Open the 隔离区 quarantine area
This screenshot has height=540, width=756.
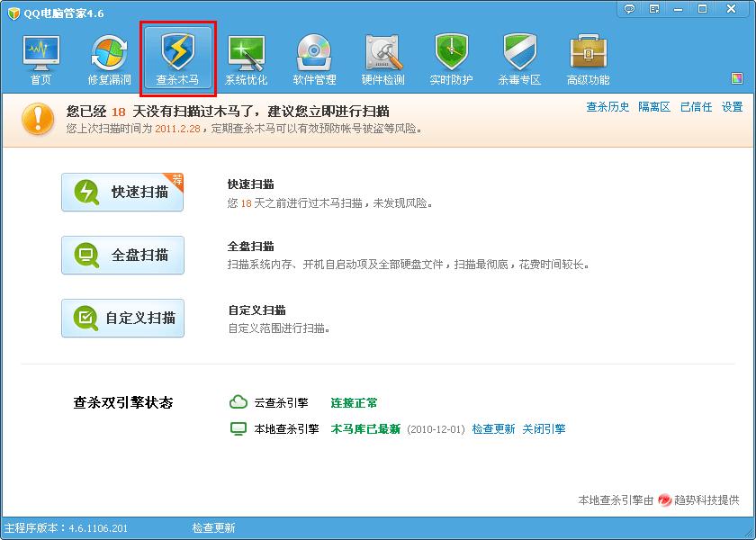[x=655, y=106]
